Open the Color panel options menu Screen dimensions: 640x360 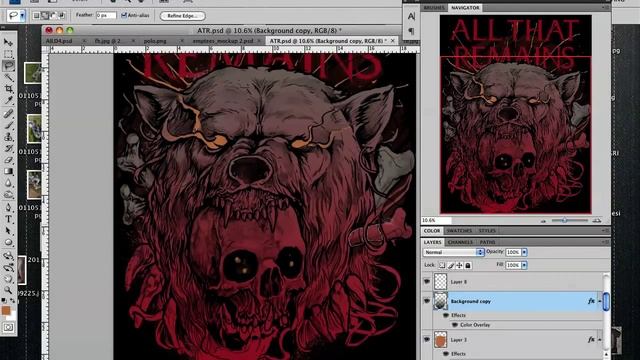[x=605, y=231]
